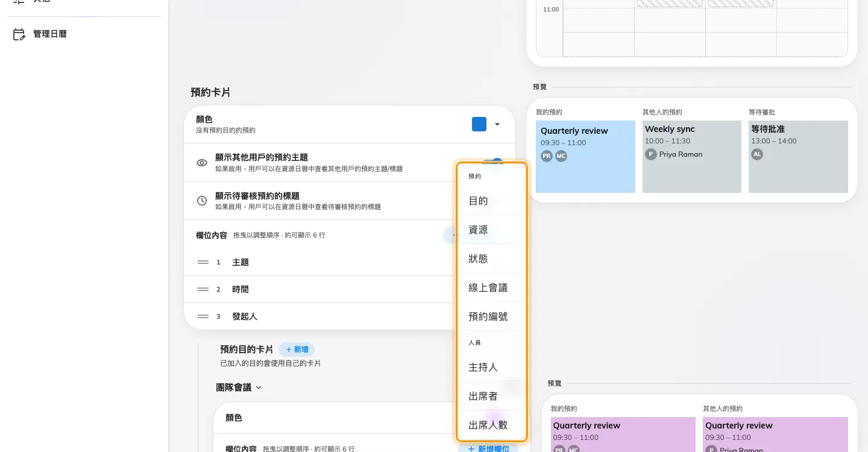Image resolution: width=868 pixels, height=452 pixels.
Task: Click the 等待審批 column label in the preview
Action: (762, 112)
